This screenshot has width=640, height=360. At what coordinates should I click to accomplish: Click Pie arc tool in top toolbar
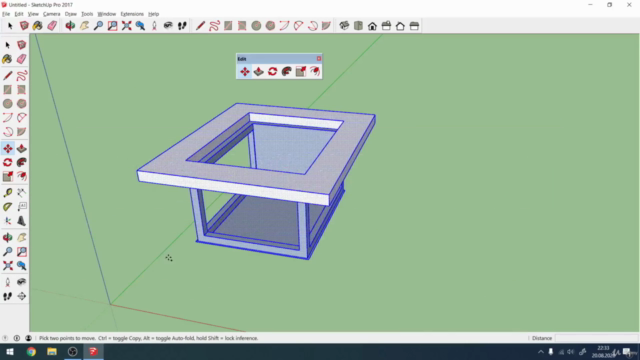coord(326,26)
